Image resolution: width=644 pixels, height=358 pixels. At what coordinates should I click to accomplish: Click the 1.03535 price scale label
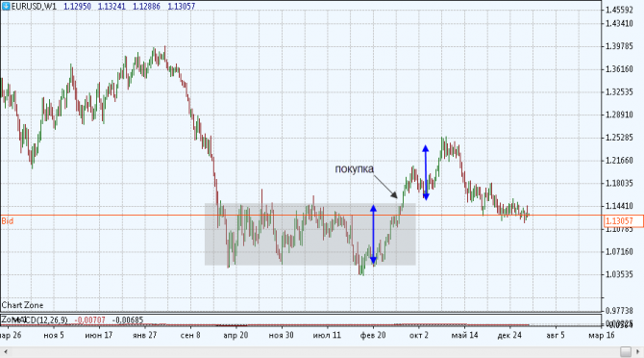(619, 274)
